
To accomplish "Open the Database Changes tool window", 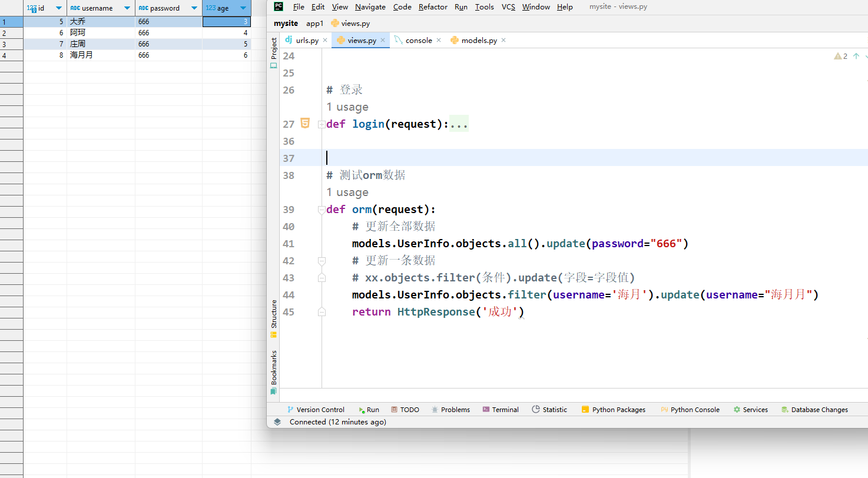I will tap(814, 410).
